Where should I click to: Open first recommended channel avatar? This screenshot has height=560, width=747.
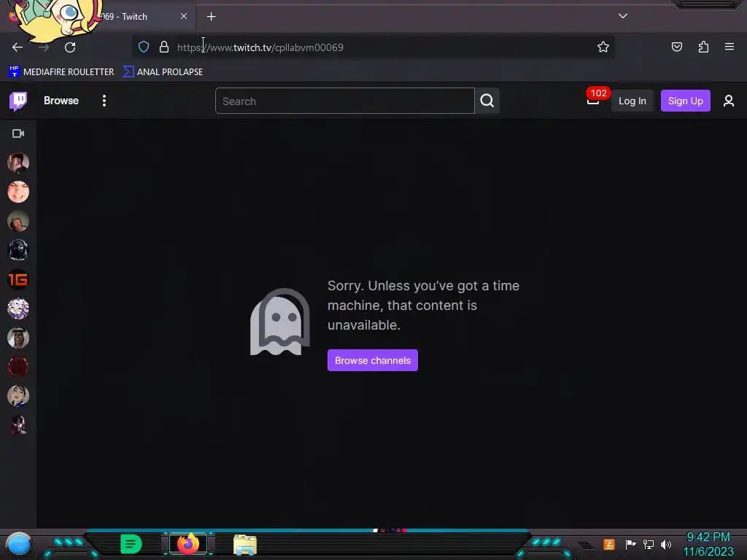coord(18,163)
